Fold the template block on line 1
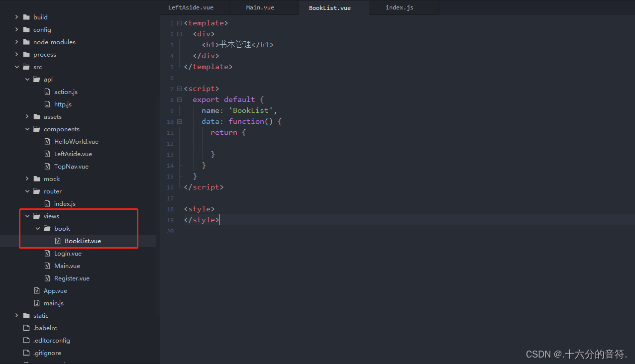Screen dimensions: 635x364 pos(179,23)
